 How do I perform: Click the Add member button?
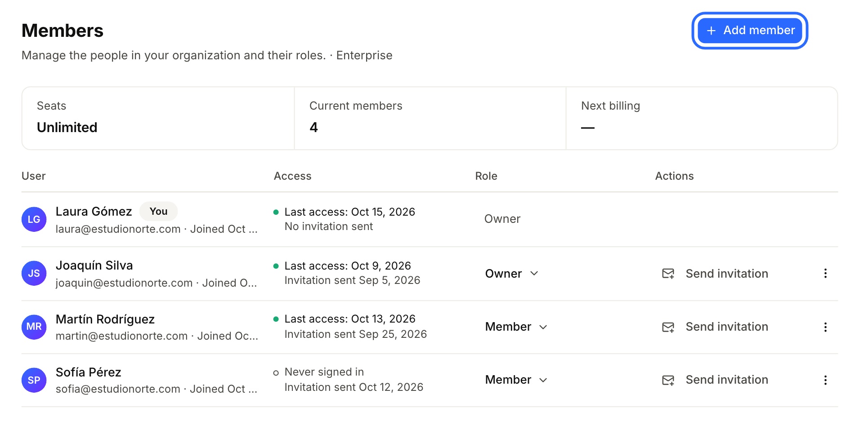pos(750,31)
